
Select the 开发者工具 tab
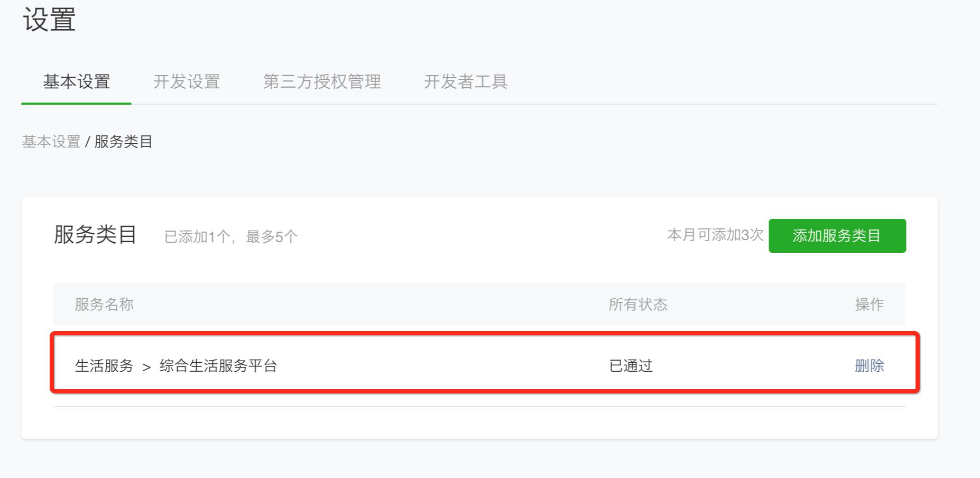click(x=466, y=82)
